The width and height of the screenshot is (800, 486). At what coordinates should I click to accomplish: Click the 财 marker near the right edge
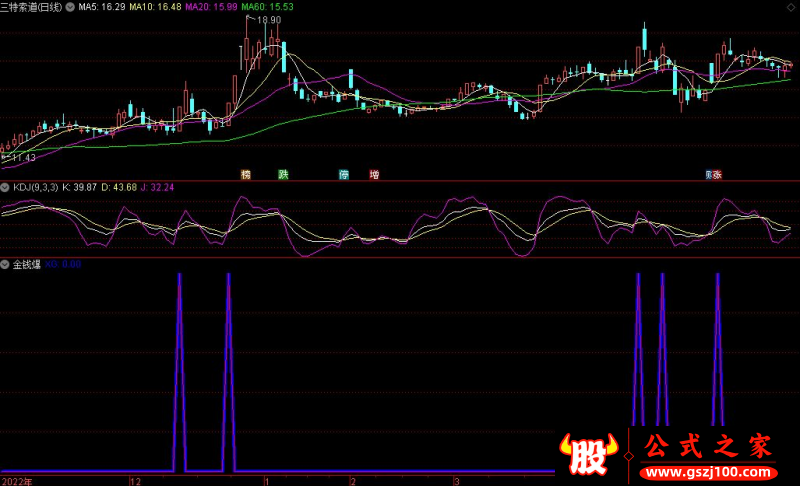pyautogui.click(x=711, y=174)
